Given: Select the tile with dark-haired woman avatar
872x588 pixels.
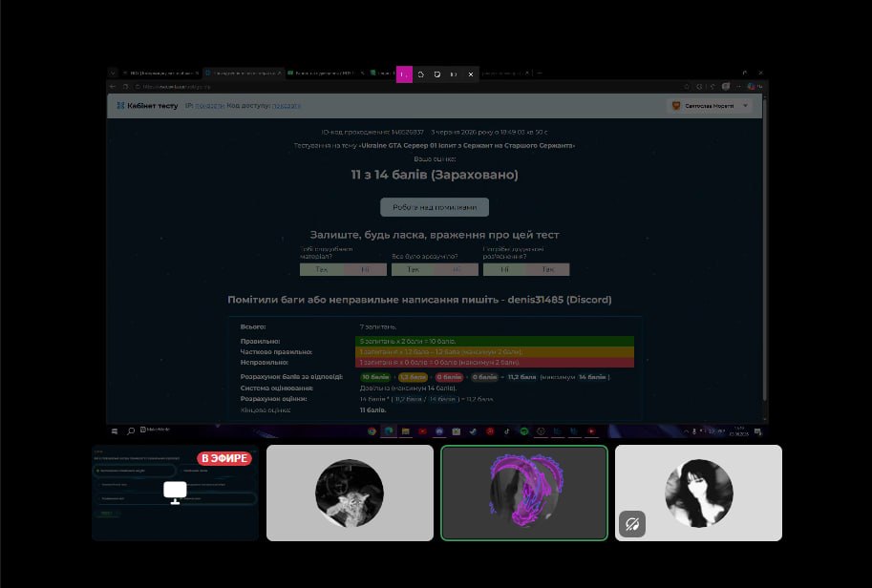Looking at the screenshot, I should (698, 493).
